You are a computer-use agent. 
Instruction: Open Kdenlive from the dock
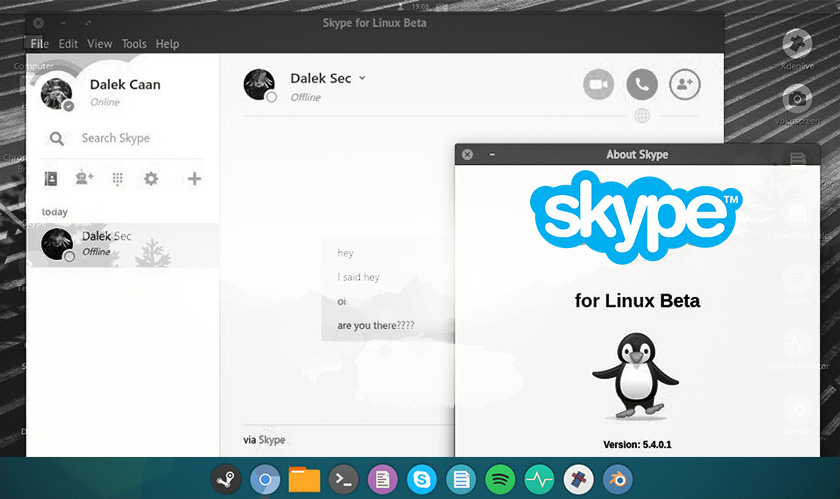(579, 479)
